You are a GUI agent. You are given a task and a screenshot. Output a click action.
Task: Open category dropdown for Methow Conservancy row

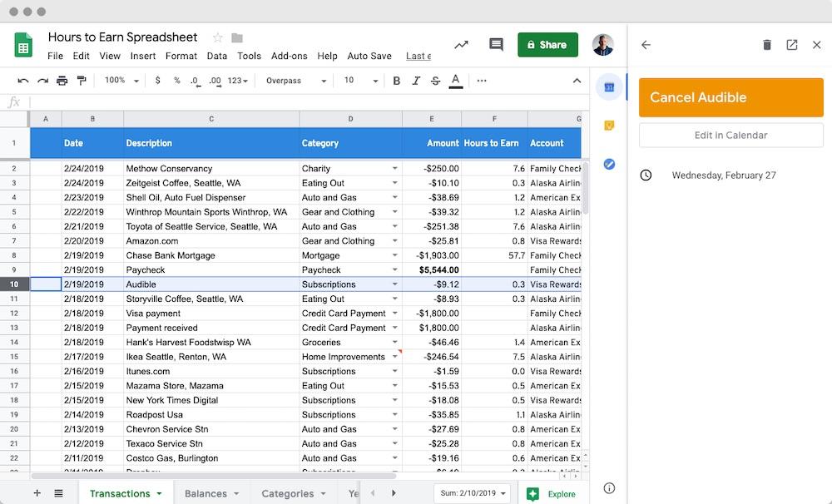394,168
